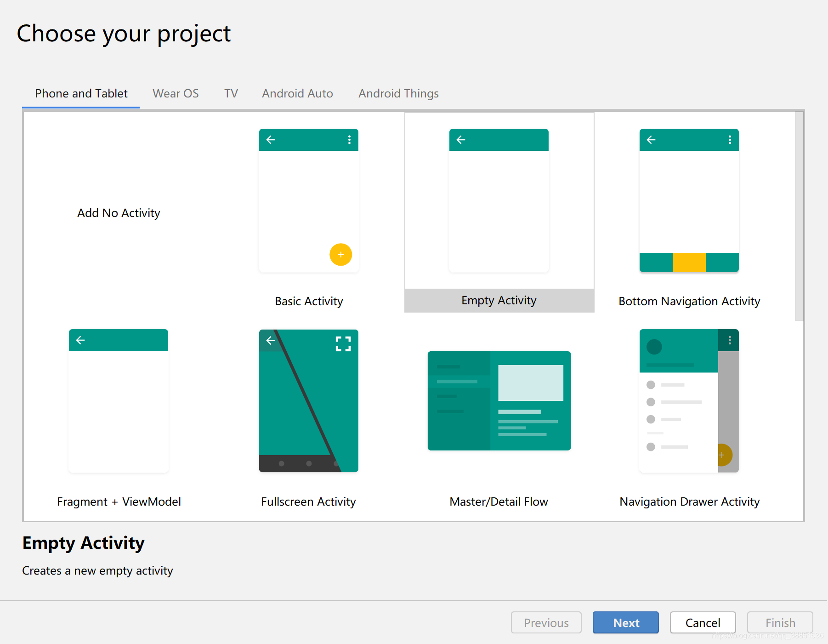Click the template list vertical scrollbar
The width and height of the screenshot is (828, 644).
(x=799, y=216)
